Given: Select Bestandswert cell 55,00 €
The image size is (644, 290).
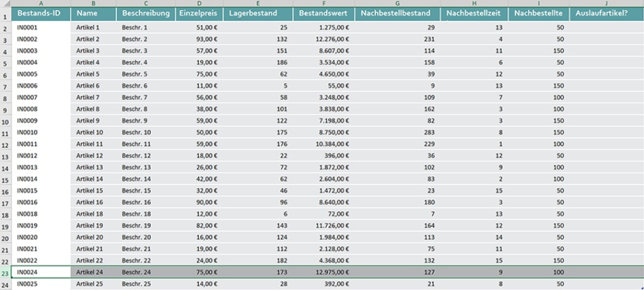Looking at the screenshot, I should point(323,86).
